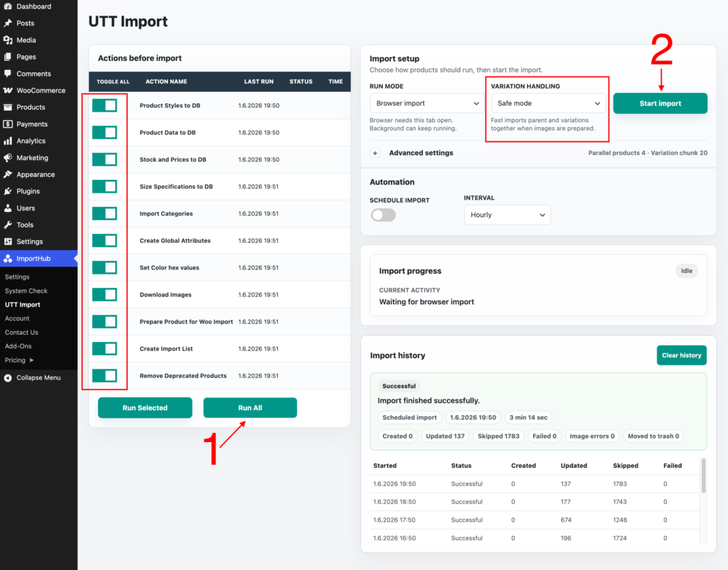Open the Run Mode dropdown

click(427, 103)
